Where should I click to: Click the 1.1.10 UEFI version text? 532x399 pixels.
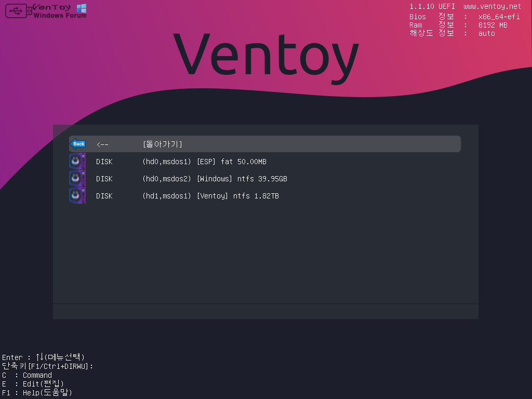432,6
